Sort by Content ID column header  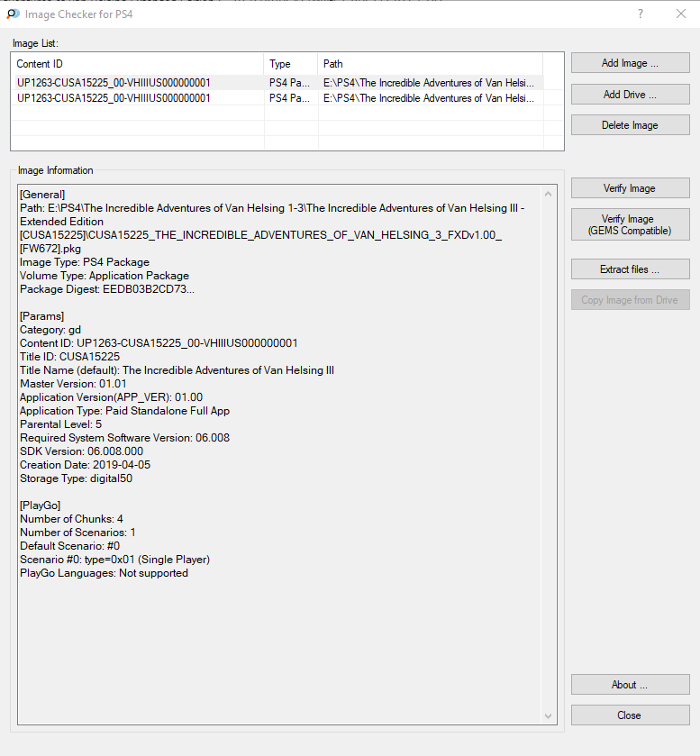[137, 64]
